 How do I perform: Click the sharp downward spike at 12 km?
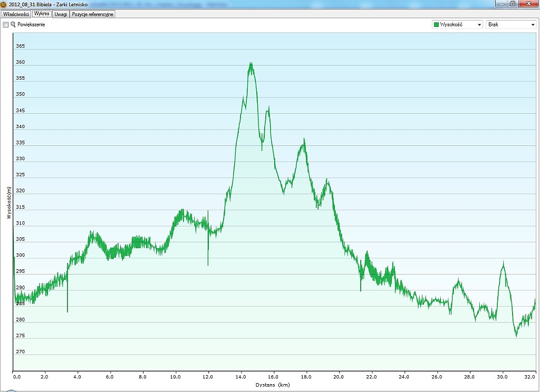click(208, 263)
